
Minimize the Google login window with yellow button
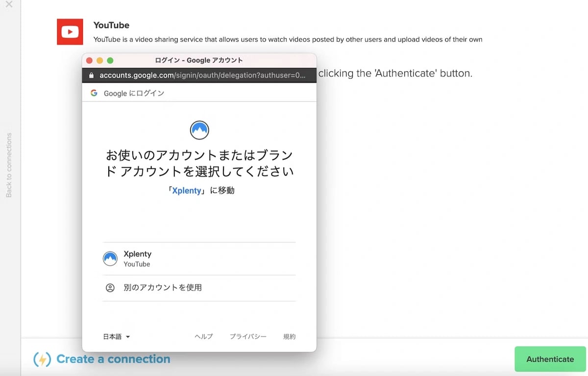(x=99, y=60)
